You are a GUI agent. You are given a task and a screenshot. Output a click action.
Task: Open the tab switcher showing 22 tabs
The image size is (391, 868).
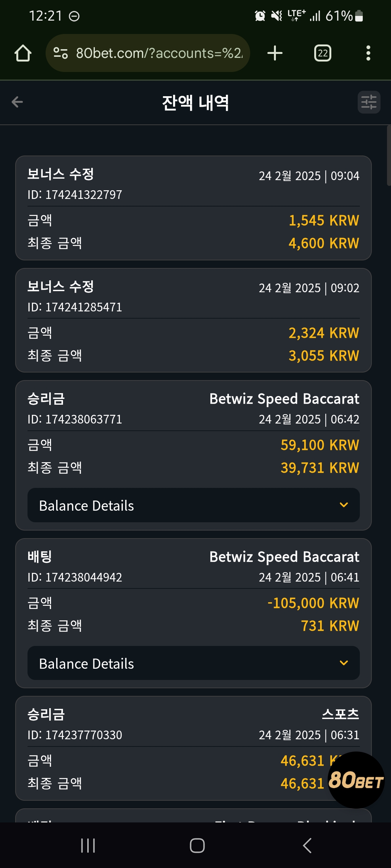(x=323, y=53)
